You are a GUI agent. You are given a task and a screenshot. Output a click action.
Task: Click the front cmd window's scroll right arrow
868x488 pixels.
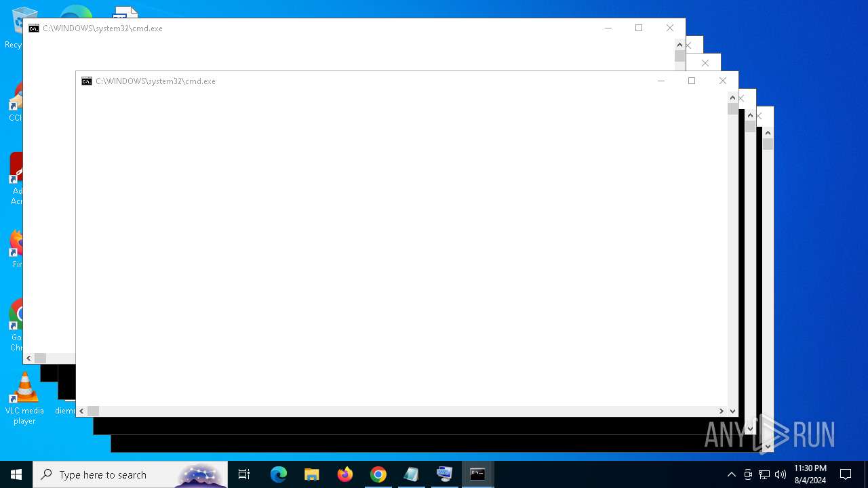point(722,411)
